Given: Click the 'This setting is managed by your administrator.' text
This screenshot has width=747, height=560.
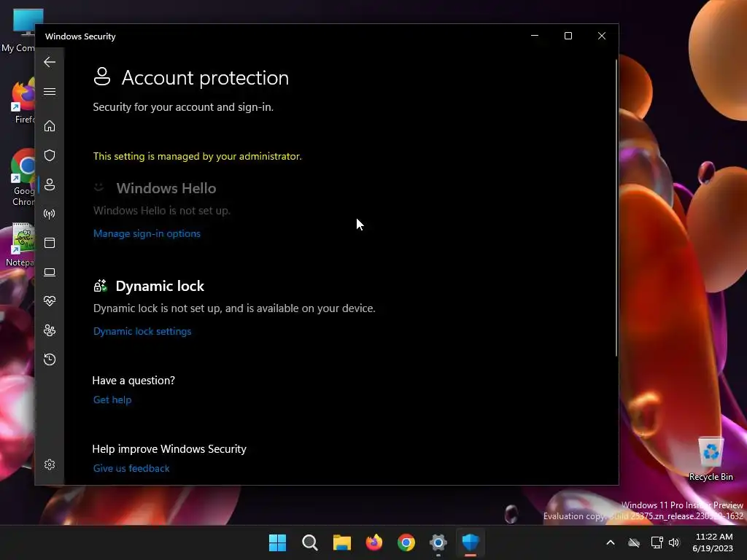Looking at the screenshot, I should (197, 156).
